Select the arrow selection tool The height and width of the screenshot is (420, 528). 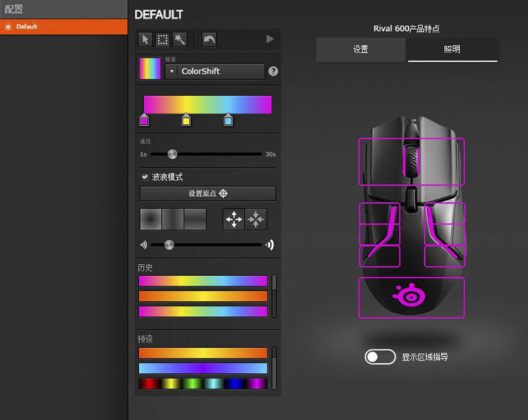click(145, 40)
